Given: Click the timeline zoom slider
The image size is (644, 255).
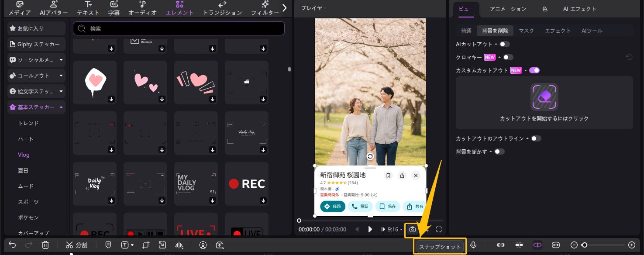Looking at the screenshot, I should (585, 245).
